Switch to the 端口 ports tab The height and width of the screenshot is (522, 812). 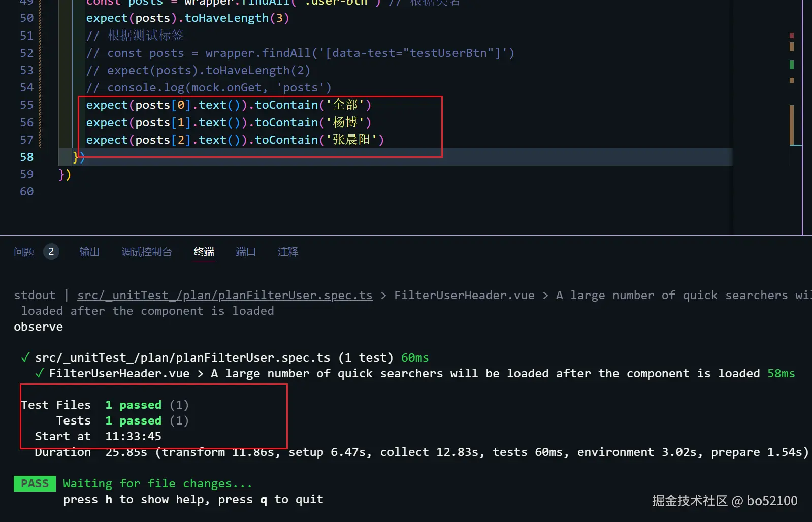[246, 252]
